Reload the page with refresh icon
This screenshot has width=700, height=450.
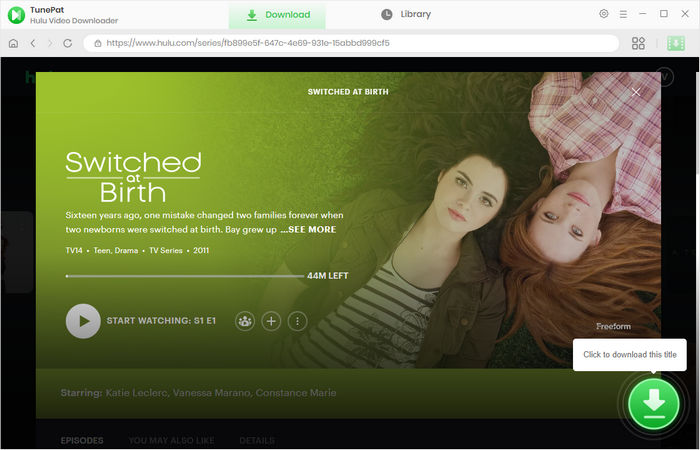pos(68,43)
